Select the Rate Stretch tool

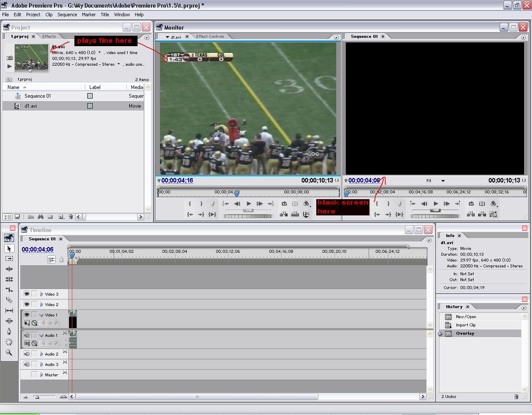click(9, 289)
